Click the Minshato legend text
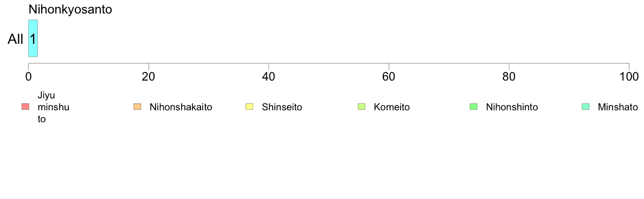Image resolution: width=644 pixels, height=199 pixels. (x=618, y=107)
